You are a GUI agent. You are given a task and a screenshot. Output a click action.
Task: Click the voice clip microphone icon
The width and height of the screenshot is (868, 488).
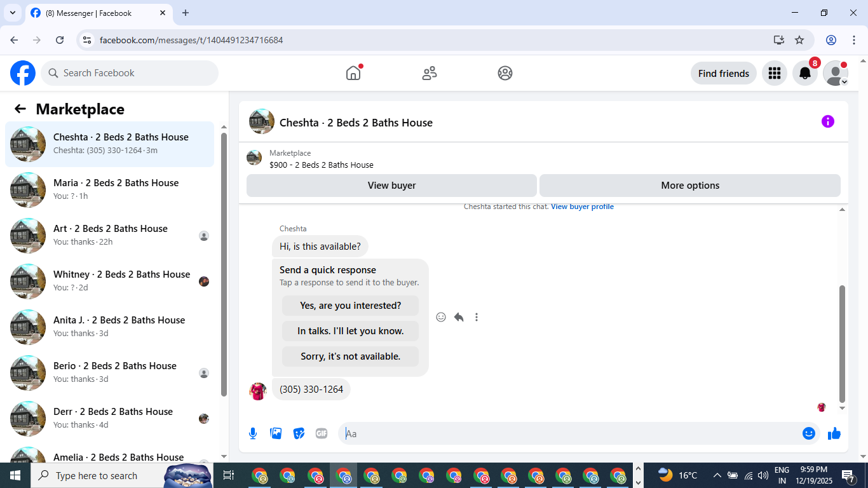pos(253,433)
